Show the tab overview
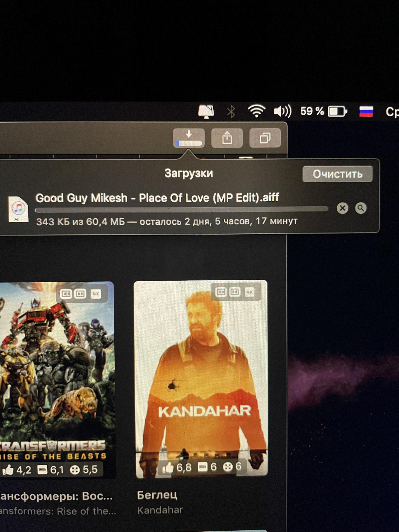 point(265,138)
